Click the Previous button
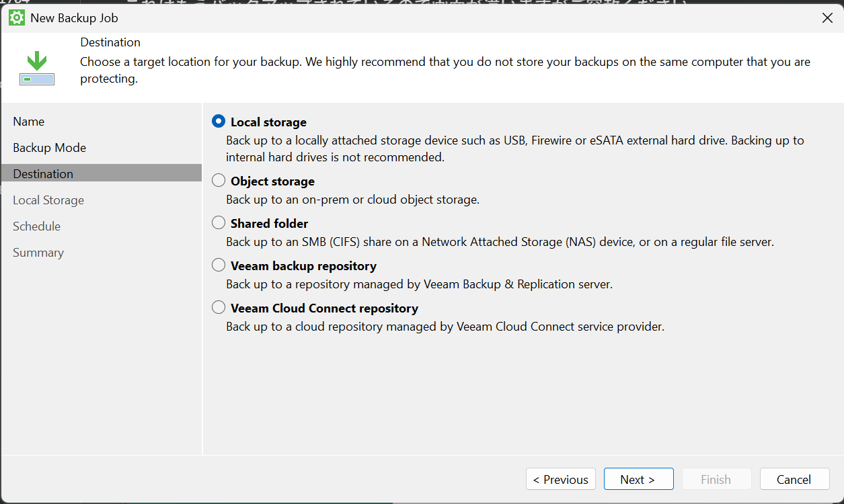 pos(560,479)
